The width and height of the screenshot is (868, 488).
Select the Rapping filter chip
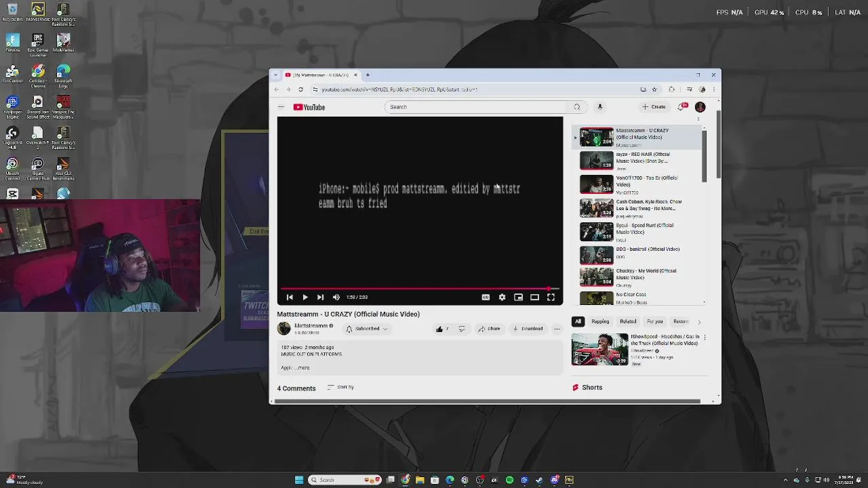600,321
